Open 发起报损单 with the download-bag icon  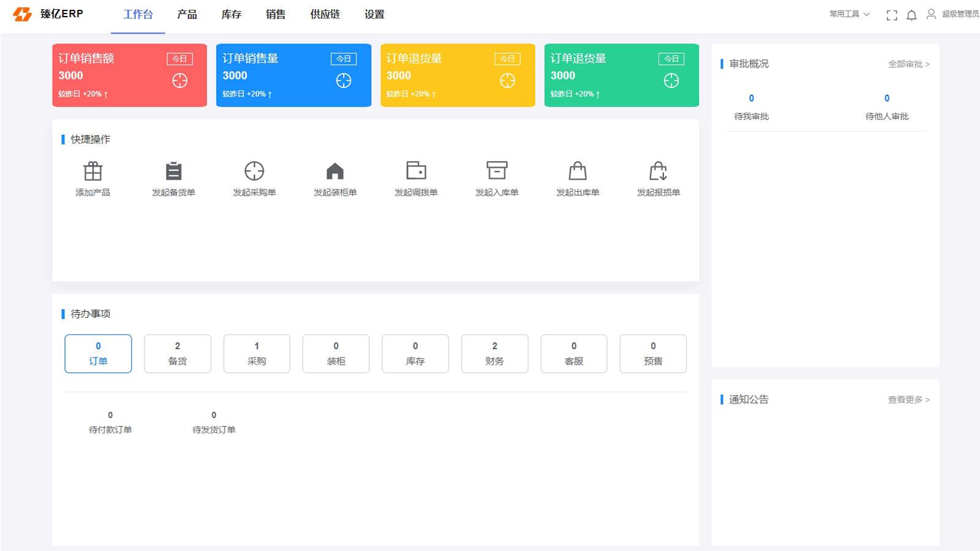pos(657,171)
